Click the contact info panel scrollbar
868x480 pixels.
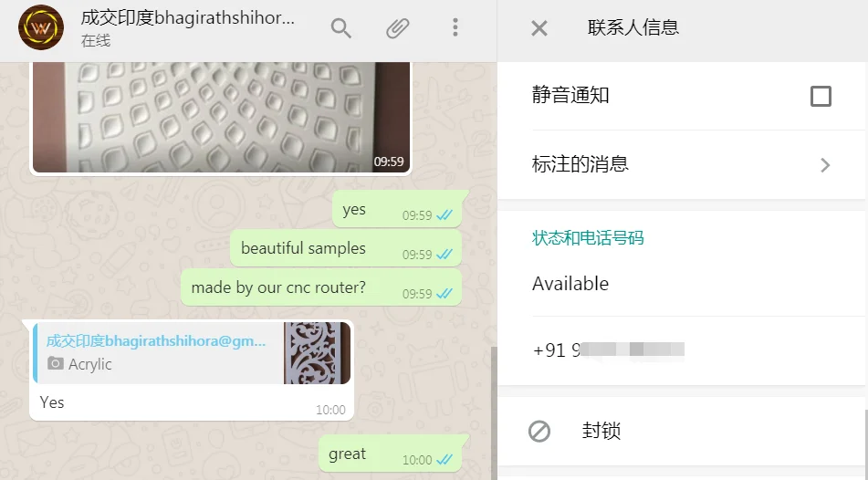point(866,443)
